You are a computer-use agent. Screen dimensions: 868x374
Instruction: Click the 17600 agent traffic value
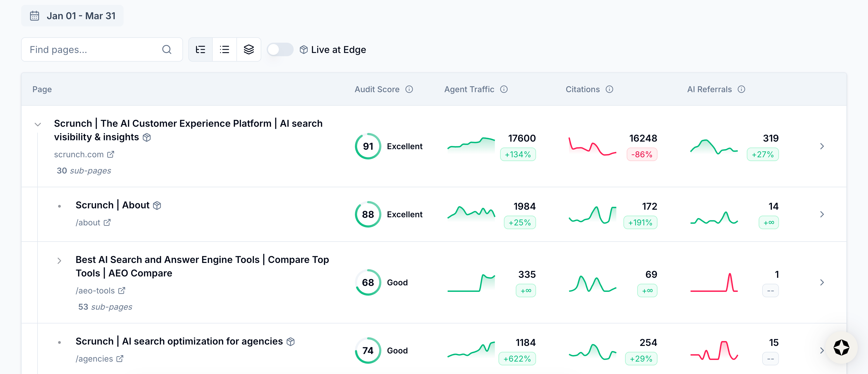522,138
